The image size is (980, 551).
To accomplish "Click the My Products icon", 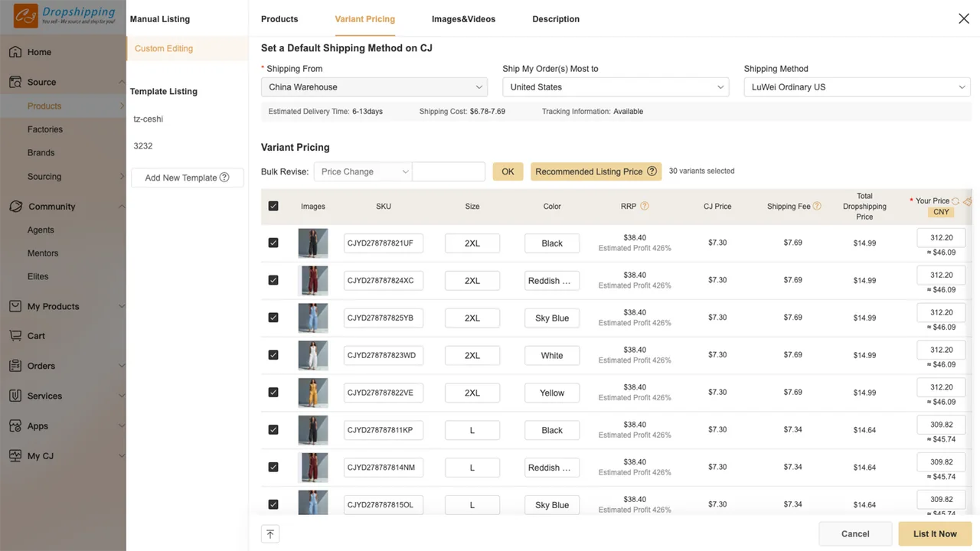I will [15, 306].
